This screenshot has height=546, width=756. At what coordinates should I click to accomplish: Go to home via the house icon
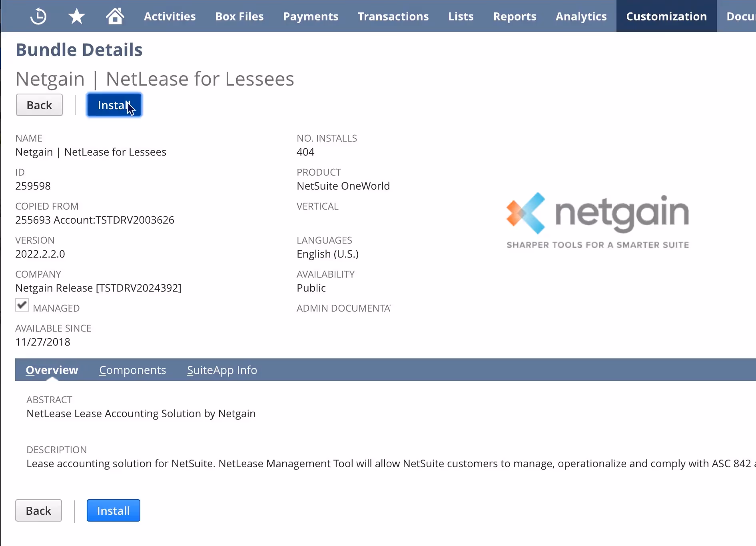115,16
